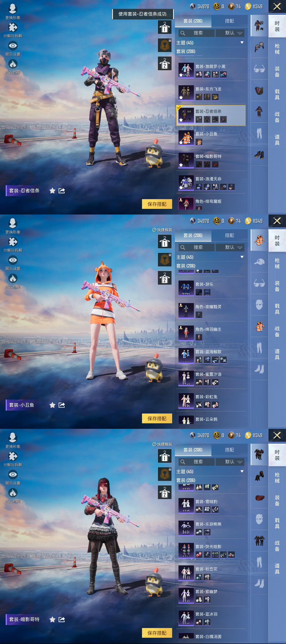
Task: Open 更换形象 in the bottom screenshot
Action: pos(13,441)
